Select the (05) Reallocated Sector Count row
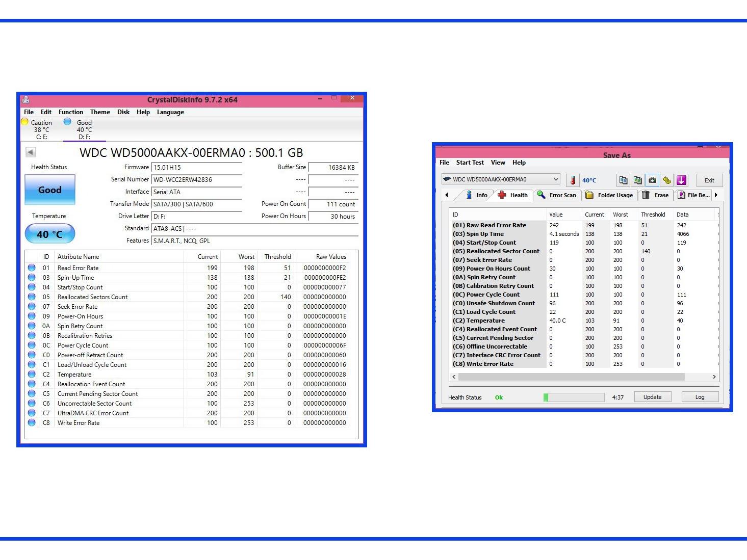Viewport: 747px width, 560px height. click(x=584, y=251)
